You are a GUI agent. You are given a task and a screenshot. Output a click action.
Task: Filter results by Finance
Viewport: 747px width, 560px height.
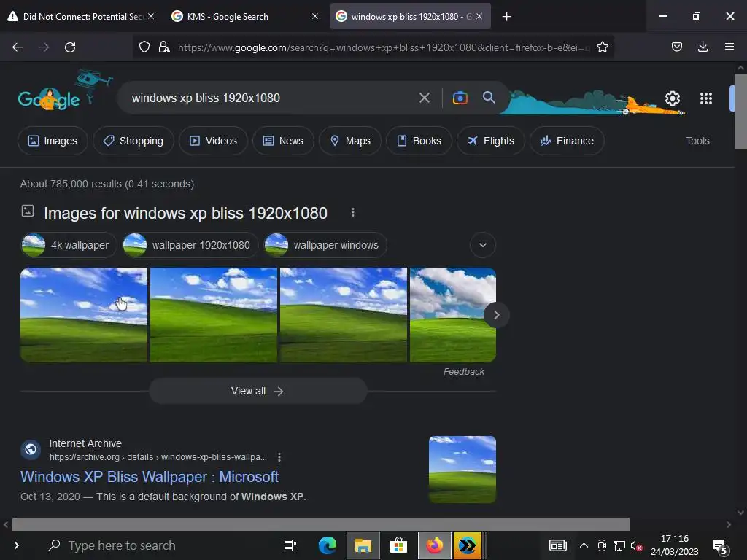coord(567,141)
